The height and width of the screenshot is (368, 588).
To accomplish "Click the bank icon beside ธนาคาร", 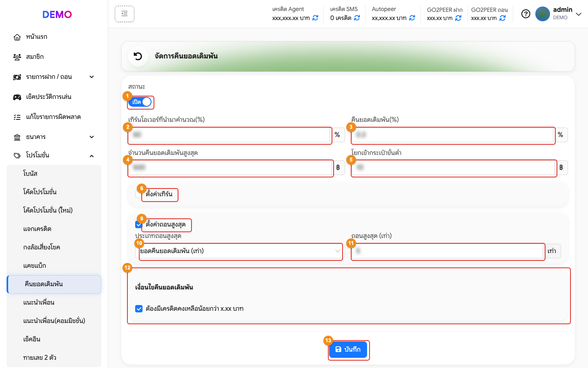I will click(17, 137).
